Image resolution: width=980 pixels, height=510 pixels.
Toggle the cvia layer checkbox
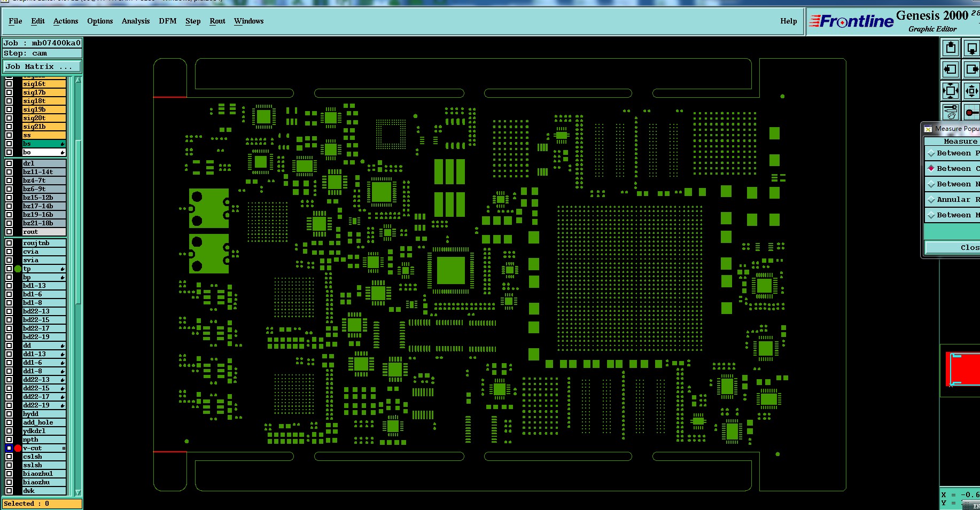pos(9,252)
